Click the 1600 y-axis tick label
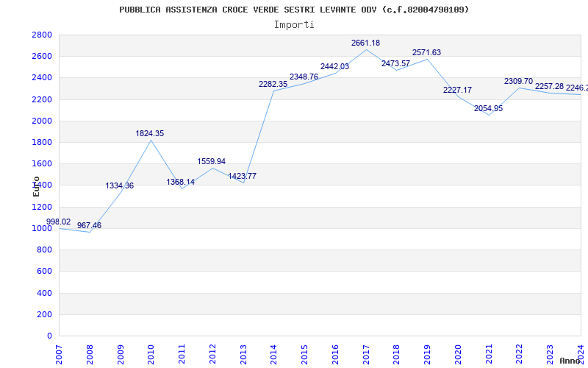Viewport: 588px width, 368px height. tap(42, 163)
